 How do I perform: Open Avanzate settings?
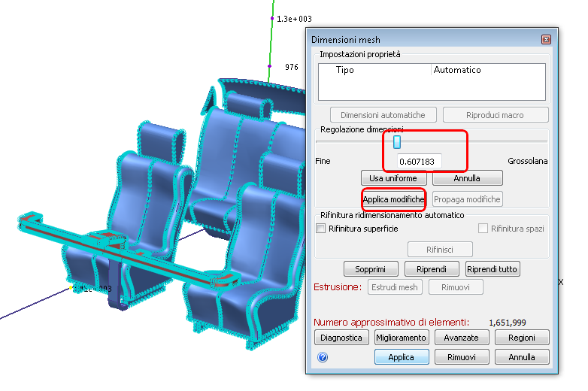[462, 338]
